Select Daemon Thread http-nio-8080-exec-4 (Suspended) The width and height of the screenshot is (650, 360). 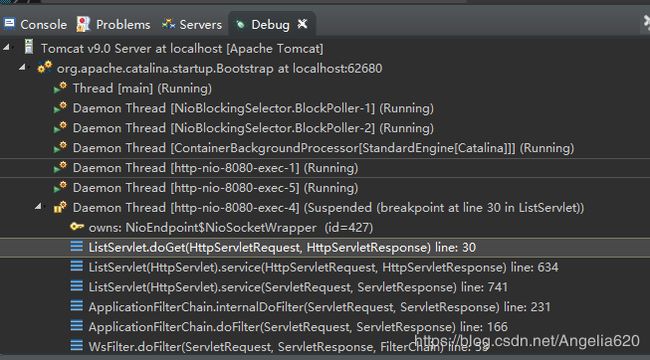[328, 208]
